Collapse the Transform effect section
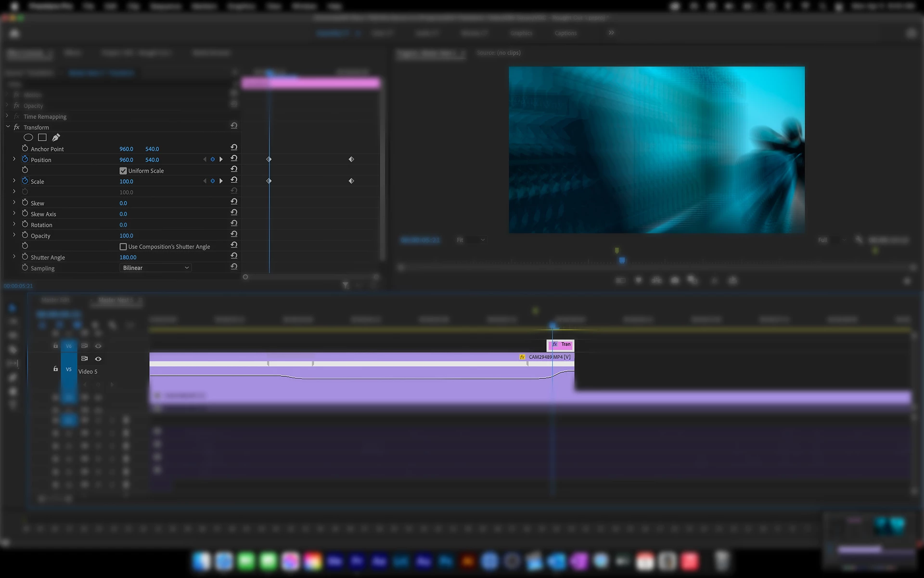The height and width of the screenshot is (578, 924). 8,127
